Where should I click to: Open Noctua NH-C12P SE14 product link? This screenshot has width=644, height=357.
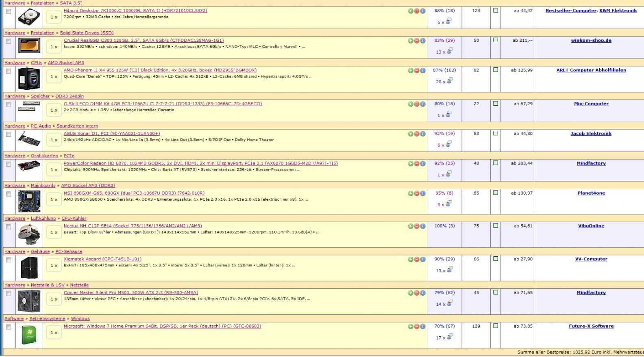coord(133,226)
